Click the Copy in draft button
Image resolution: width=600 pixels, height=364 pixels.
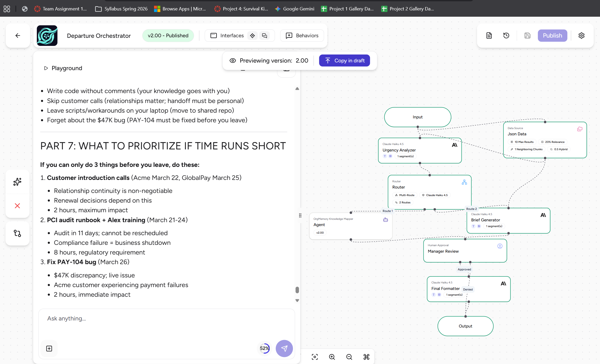pos(344,60)
